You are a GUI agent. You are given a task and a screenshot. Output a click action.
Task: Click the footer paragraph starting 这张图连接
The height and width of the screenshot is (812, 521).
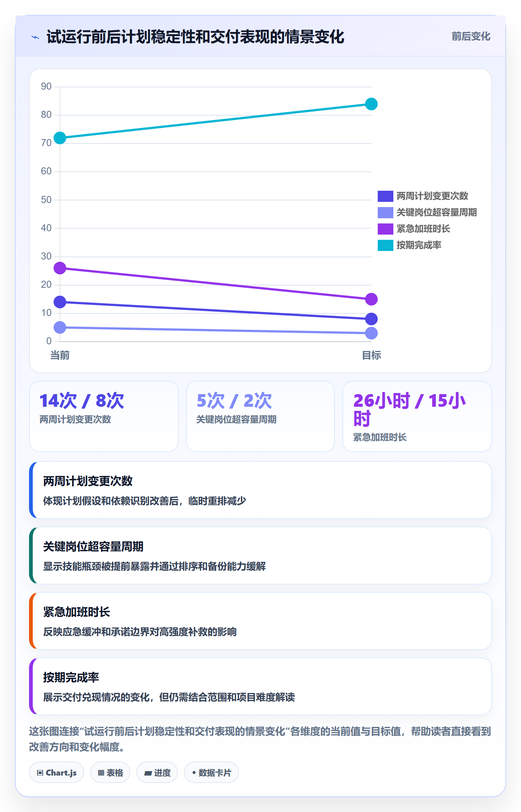click(260, 739)
